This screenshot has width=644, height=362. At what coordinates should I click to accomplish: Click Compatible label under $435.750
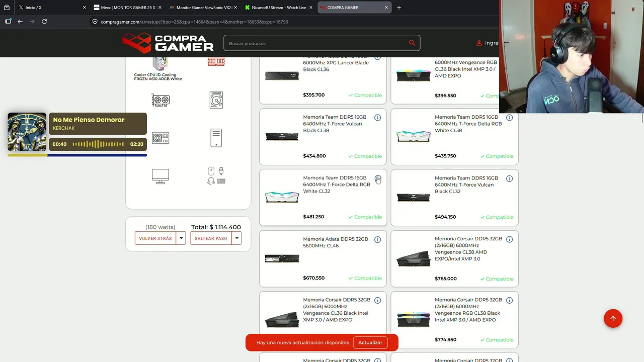[x=497, y=156]
